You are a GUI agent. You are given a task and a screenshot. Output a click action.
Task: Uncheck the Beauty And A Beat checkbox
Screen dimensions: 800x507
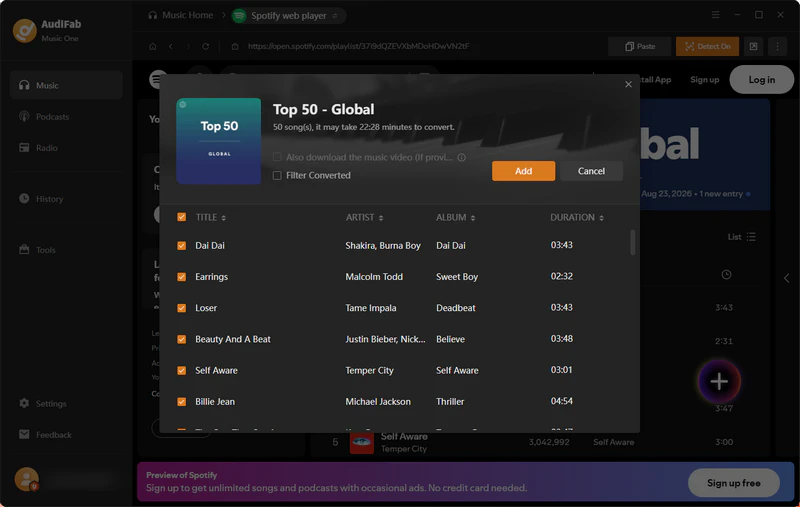click(x=182, y=339)
